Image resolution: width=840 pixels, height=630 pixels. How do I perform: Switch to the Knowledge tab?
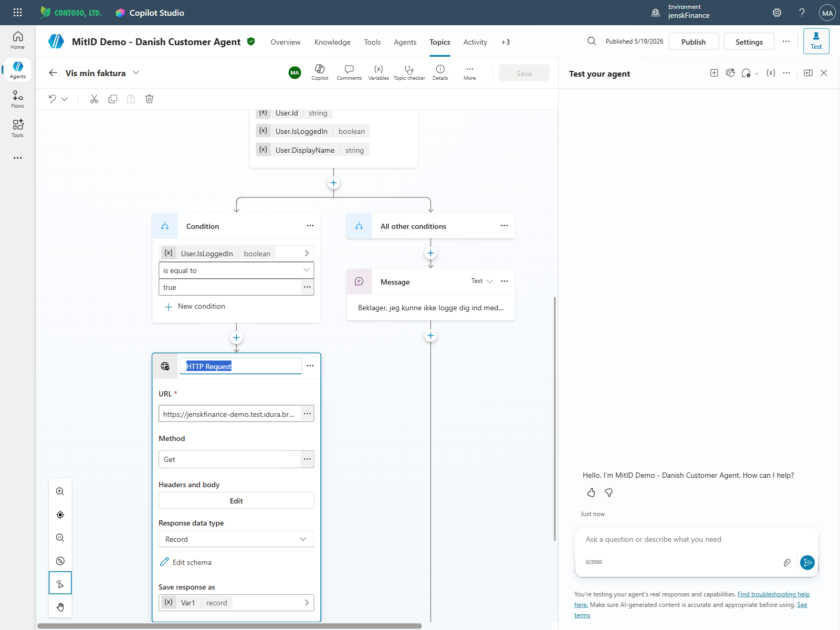(332, 42)
